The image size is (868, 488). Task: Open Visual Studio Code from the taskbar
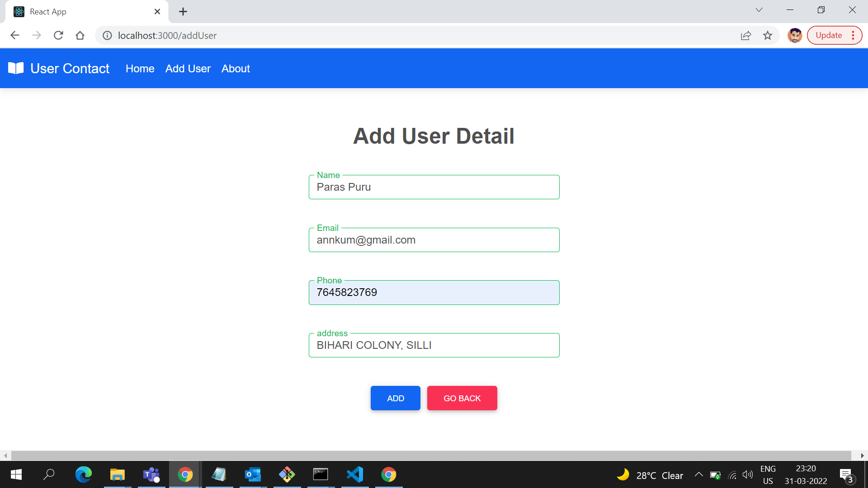[x=355, y=474]
